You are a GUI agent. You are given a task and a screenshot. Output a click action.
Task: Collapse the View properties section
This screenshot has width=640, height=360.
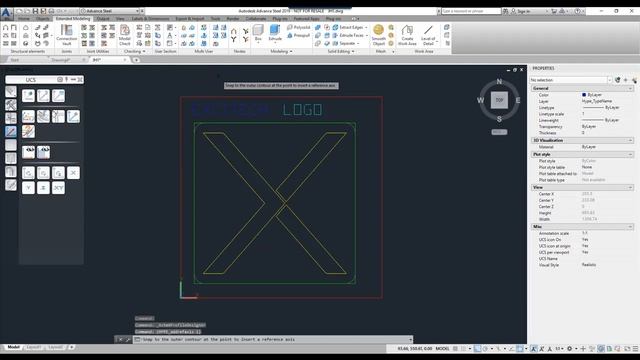click(631, 187)
